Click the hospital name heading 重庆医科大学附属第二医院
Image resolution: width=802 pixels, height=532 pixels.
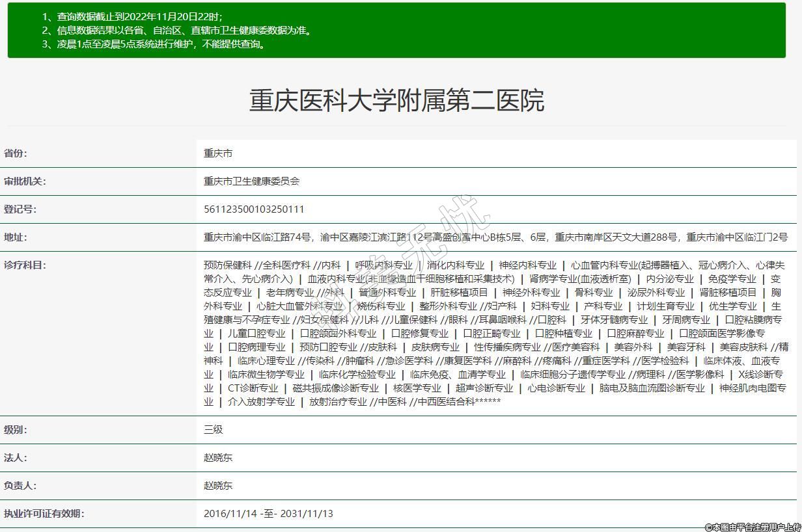(396, 101)
